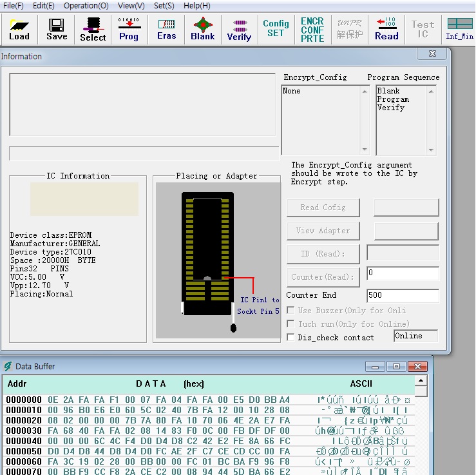Click the large empty message text box
Image resolution: width=476 pixels, height=475 pixels.
[x=143, y=104]
